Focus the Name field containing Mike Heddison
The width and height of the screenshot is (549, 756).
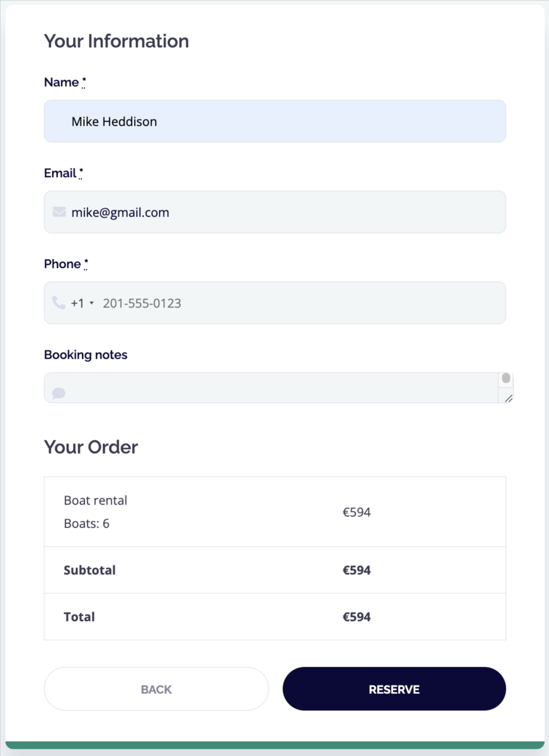275,122
